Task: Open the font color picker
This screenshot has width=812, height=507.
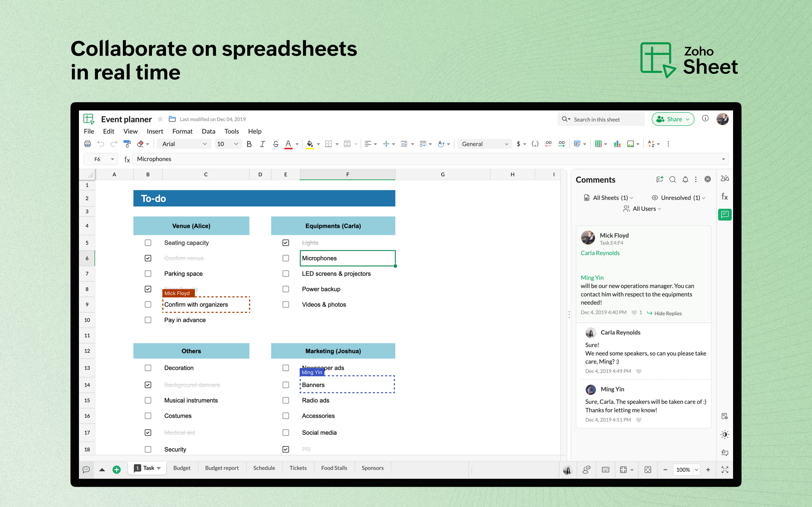Action: coord(297,144)
